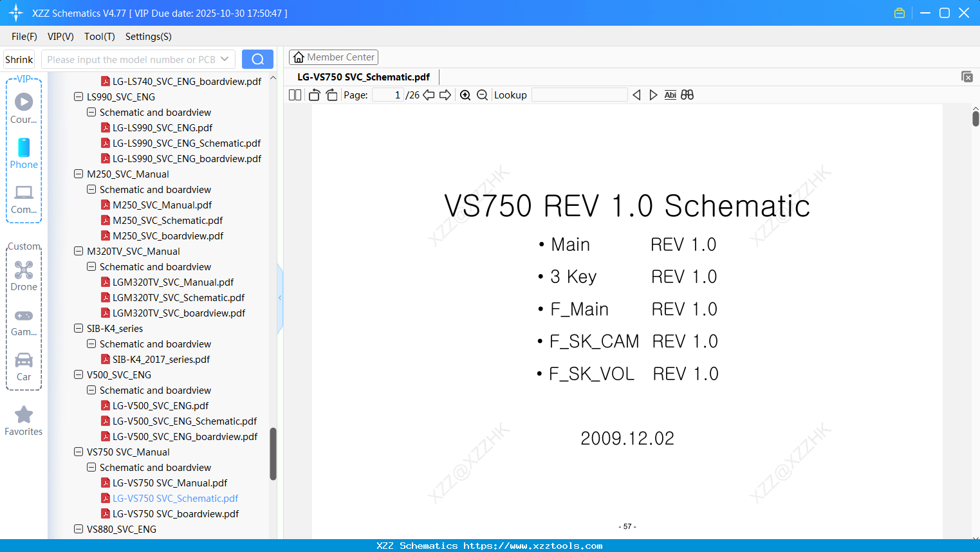Open the Settings(S) menu
The height and width of the screenshot is (552, 980).
(x=148, y=37)
